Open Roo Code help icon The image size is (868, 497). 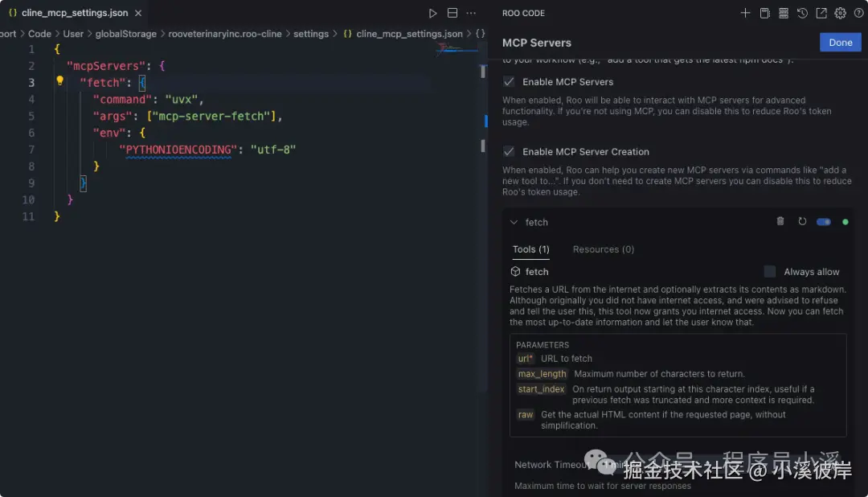pos(858,13)
